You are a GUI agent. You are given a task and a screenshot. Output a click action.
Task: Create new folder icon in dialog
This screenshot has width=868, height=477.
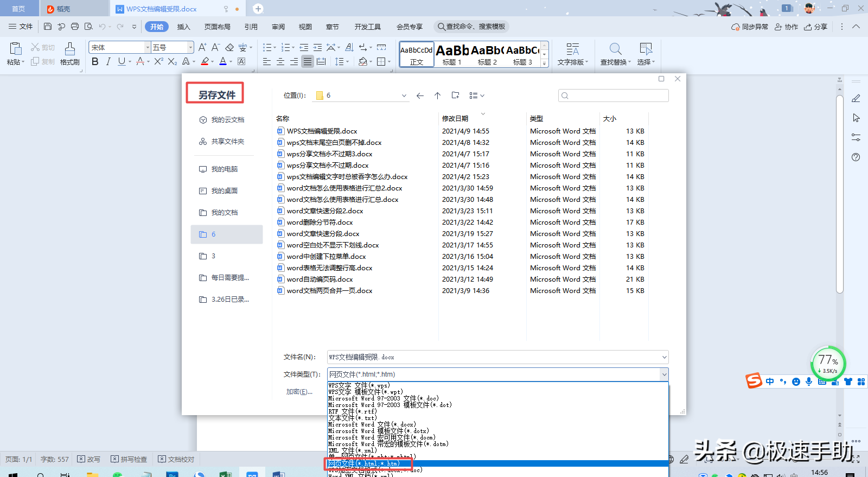[x=455, y=96]
